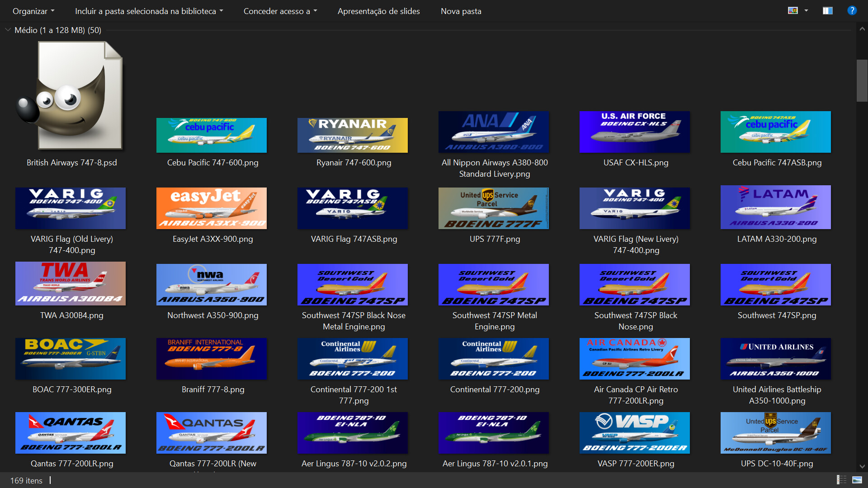This screenshot has height=488, width=868.
Task: Click the 169 itens status text
Action: click(x=26, y=480)
